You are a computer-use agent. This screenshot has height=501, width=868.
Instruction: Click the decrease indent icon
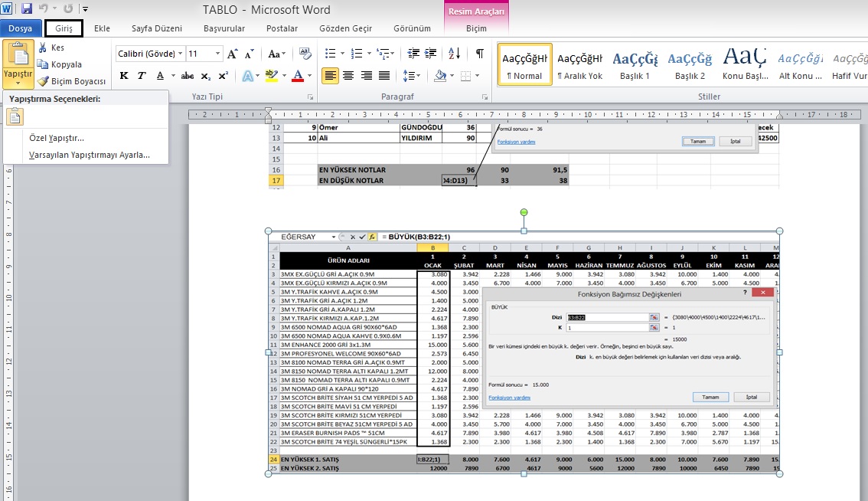(x=413, y=53)
